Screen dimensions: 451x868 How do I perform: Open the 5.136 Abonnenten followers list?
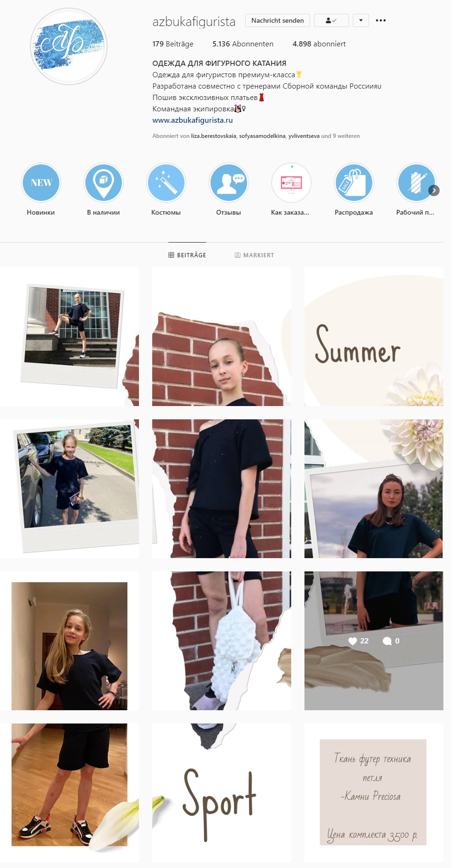point(243,44)
